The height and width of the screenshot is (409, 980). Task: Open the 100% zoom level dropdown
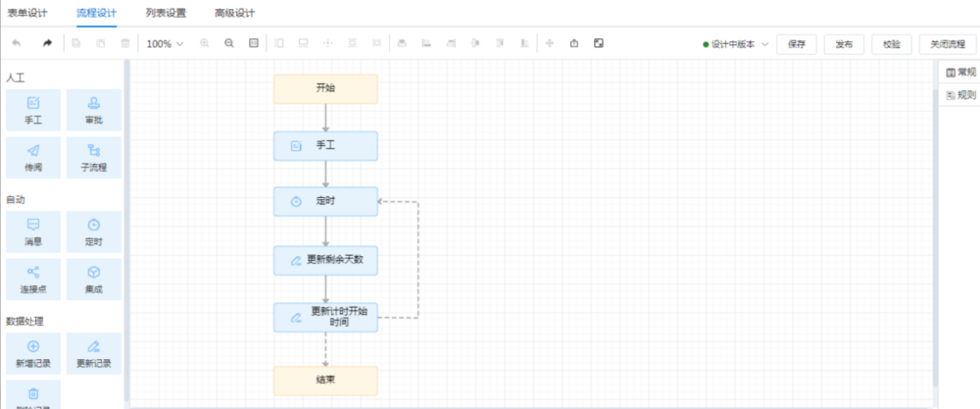[165, 44]
